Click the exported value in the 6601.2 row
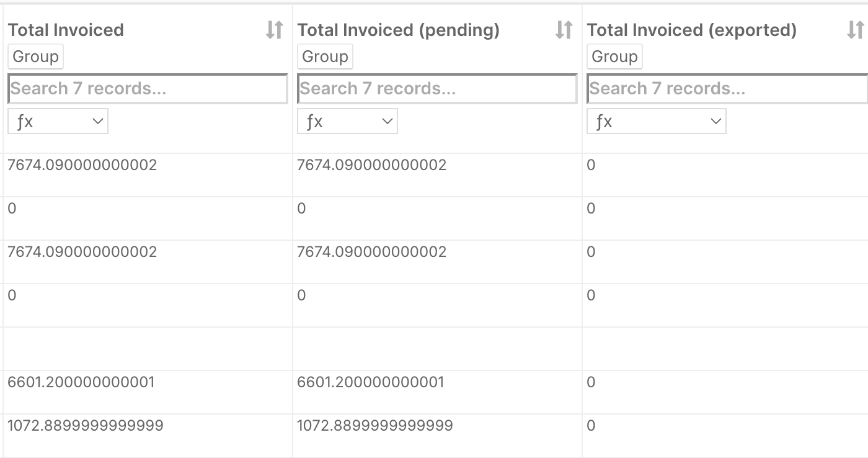 click(x=591, y=382)
